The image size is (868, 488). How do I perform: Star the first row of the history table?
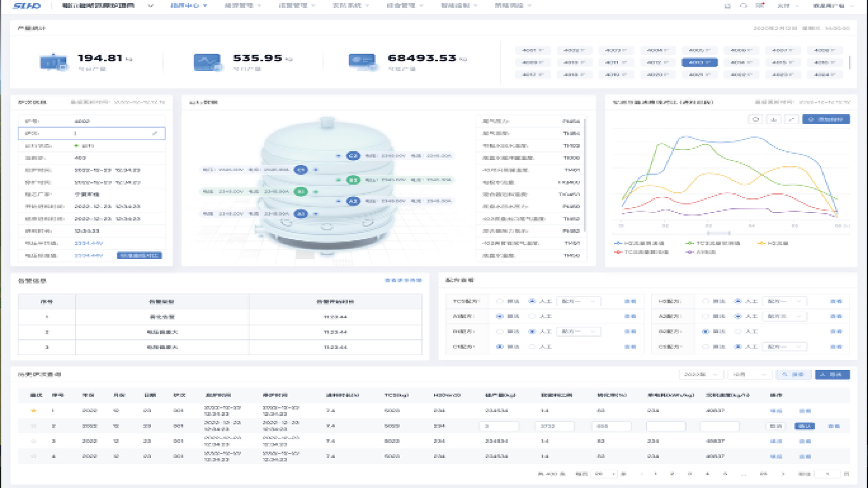33,410
